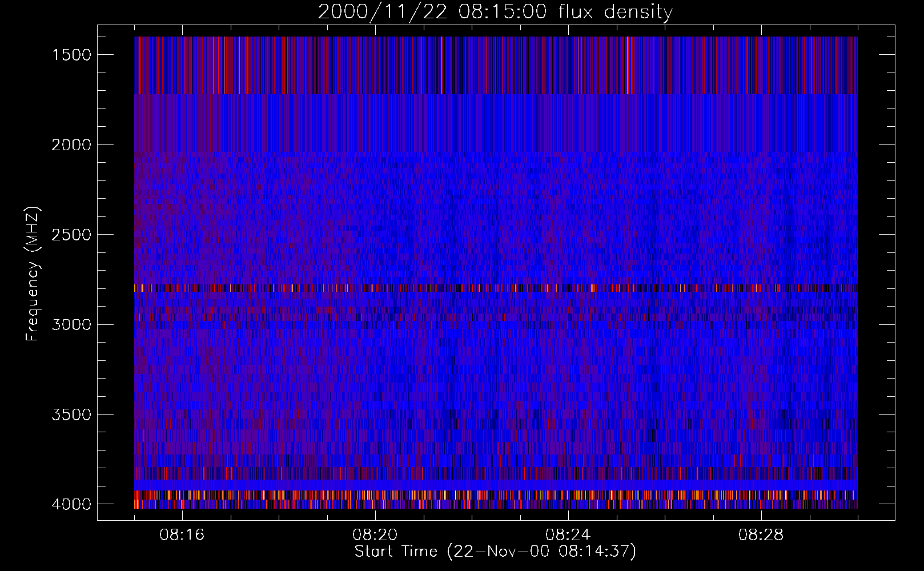Click the 08:28 time tick label

click(x=761, y=535)
